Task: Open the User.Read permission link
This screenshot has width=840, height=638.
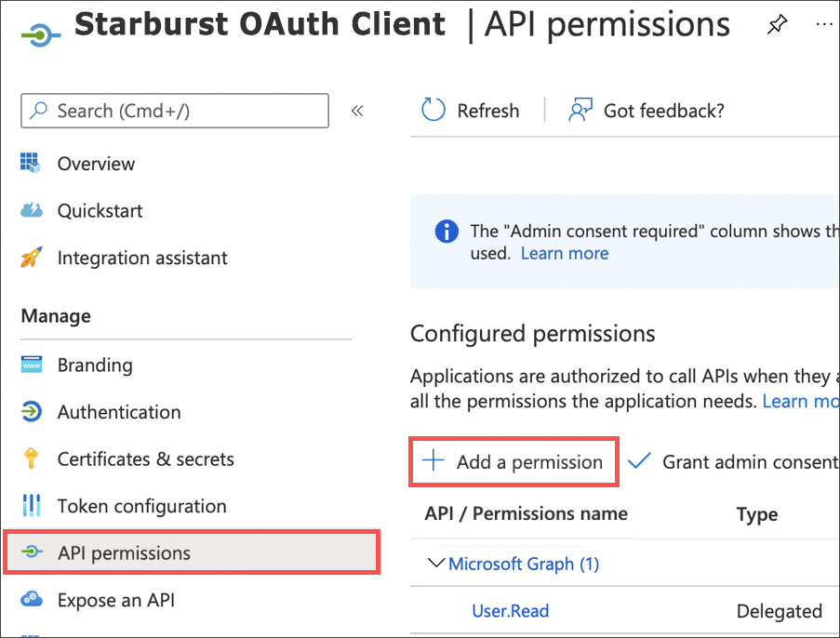Action: [510, 611]
